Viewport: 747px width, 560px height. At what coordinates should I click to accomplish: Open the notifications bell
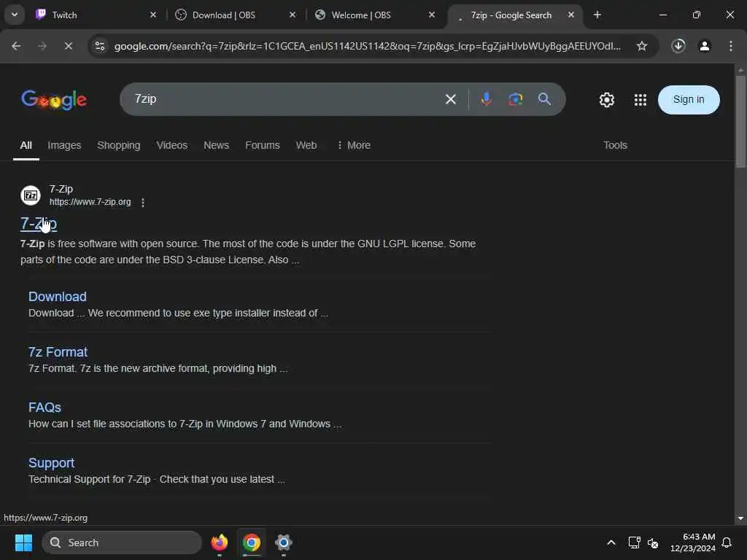point(727,542)
